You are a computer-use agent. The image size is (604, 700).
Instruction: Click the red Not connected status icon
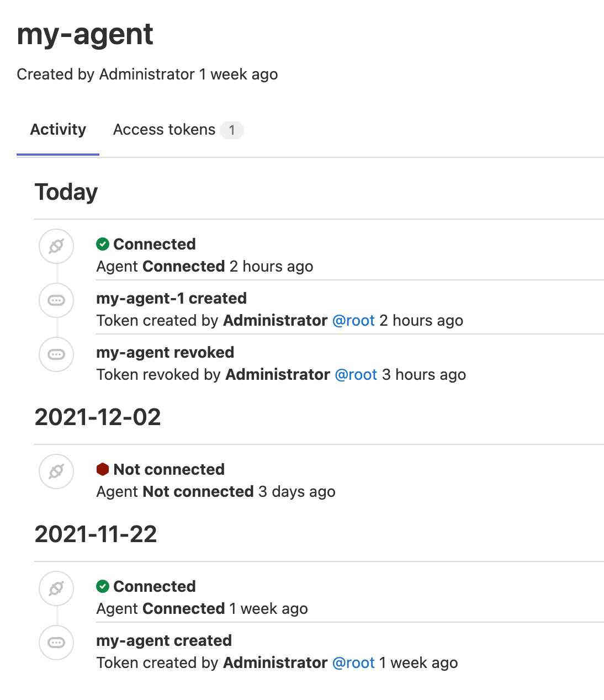pos(103,469)
